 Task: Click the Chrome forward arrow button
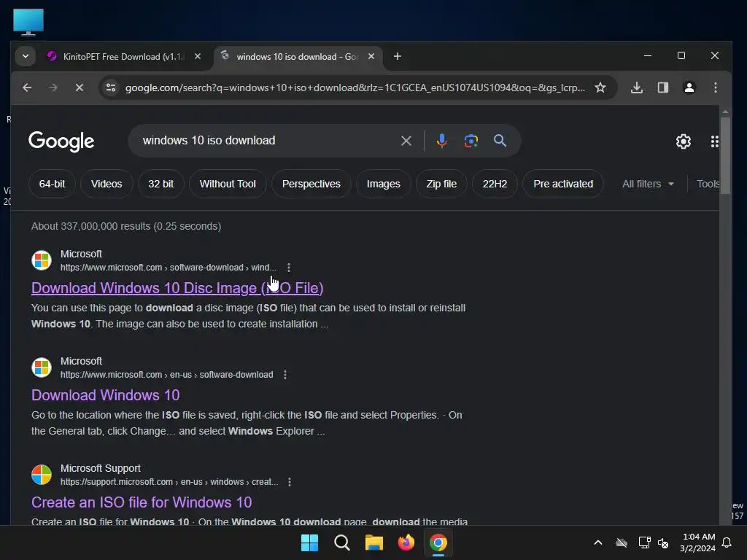coord(53,87)
